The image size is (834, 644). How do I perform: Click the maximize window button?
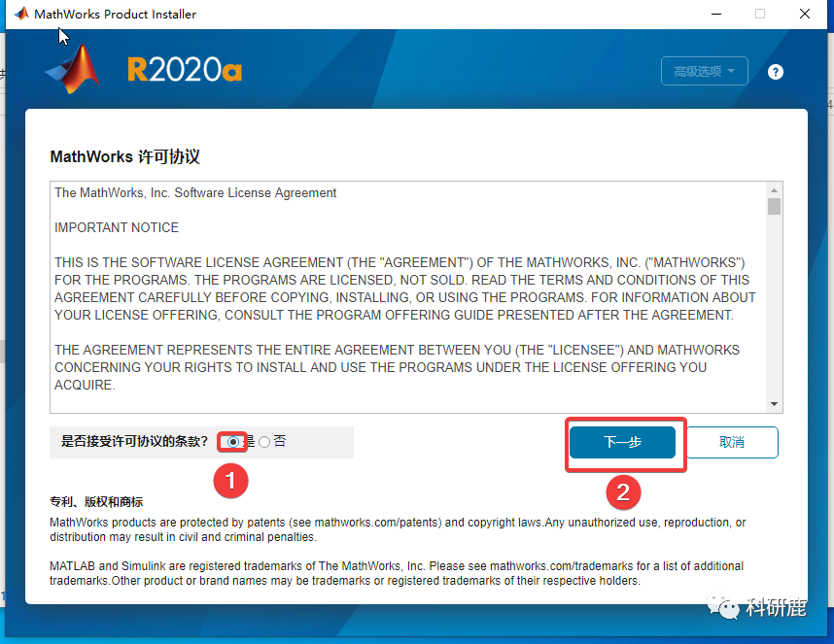click(760, 14)
